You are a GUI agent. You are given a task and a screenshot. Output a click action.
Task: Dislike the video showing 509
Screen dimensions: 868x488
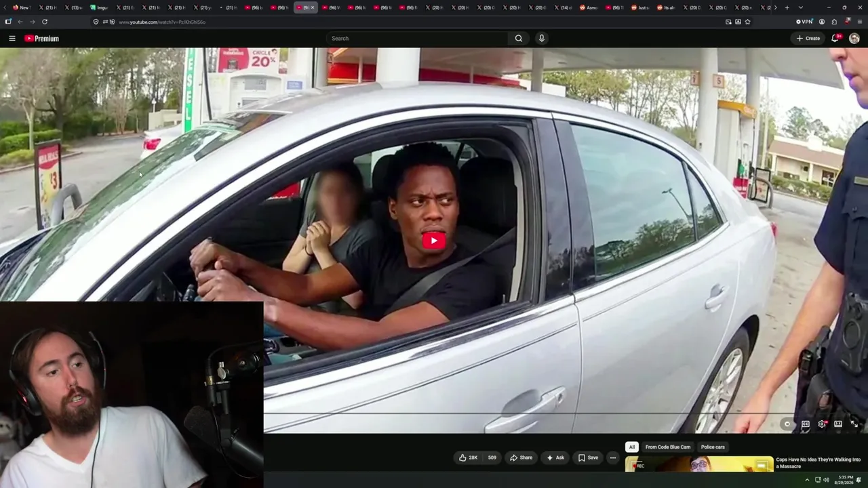point(492,457)
